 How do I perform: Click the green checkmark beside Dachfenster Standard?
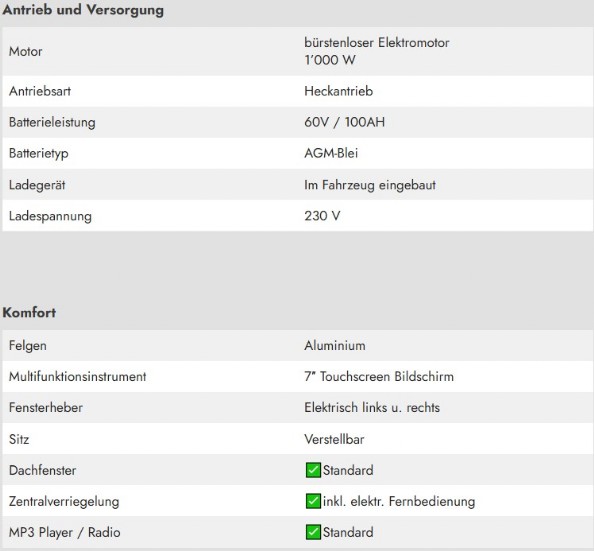tap(313, 470)
